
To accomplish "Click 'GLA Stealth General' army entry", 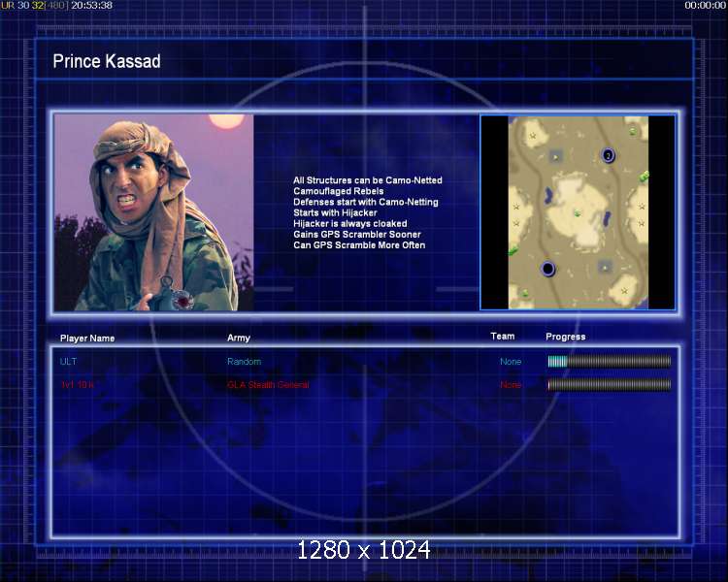I will coord(268,385).
